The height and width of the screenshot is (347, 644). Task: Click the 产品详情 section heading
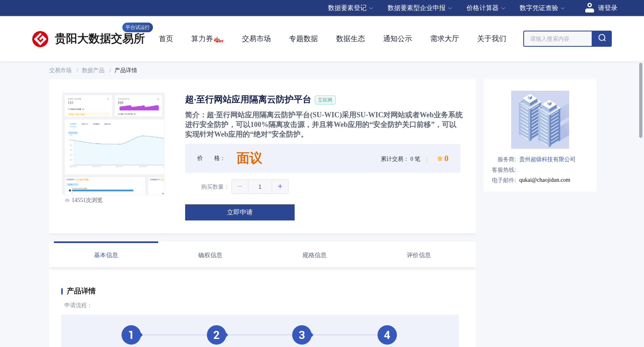tap(81, 291)
